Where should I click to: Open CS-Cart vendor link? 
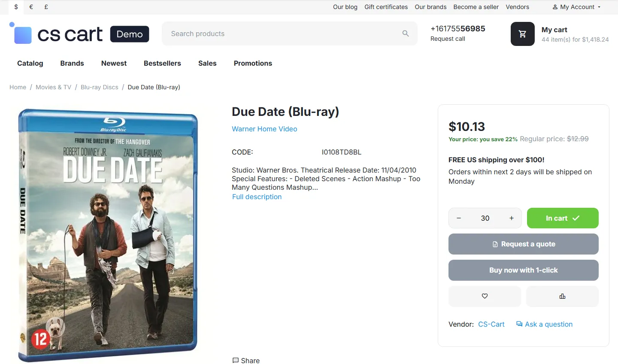tap(491, 324)
